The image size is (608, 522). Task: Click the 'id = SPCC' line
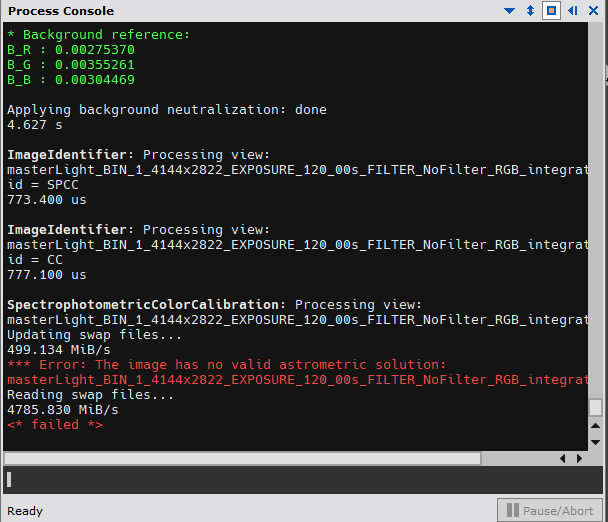click(43, 185)
